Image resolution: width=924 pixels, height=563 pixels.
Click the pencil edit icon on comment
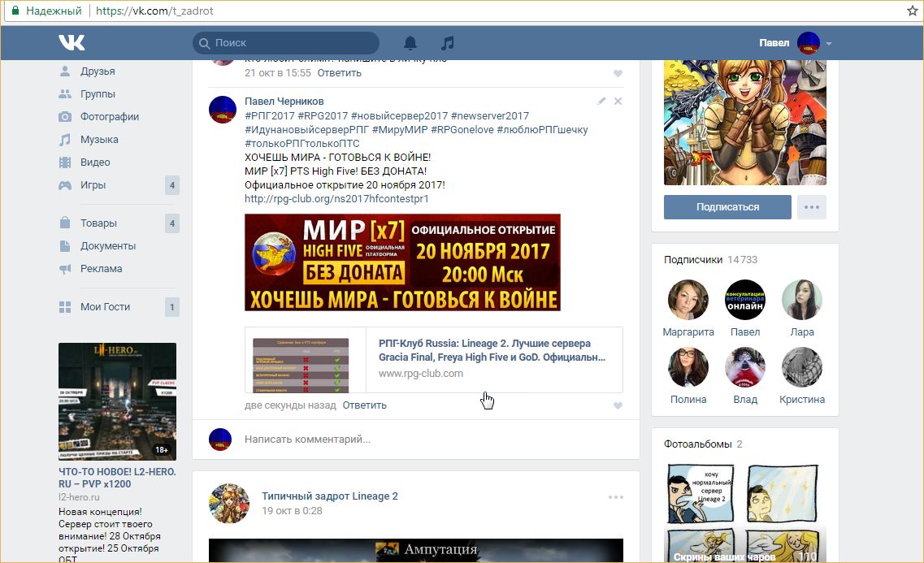coord(601,102)
